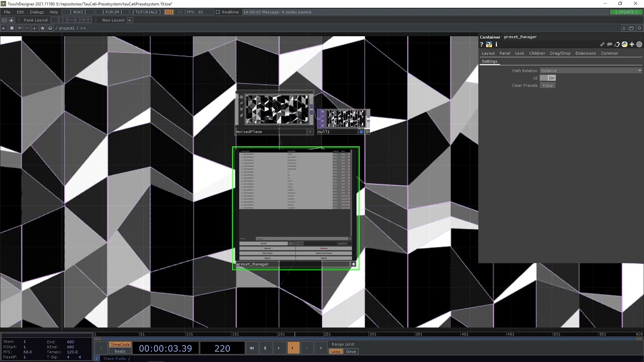644x362 pixels.
Task: Switch to the Children parameter tab
Action: tap(537, 53)
